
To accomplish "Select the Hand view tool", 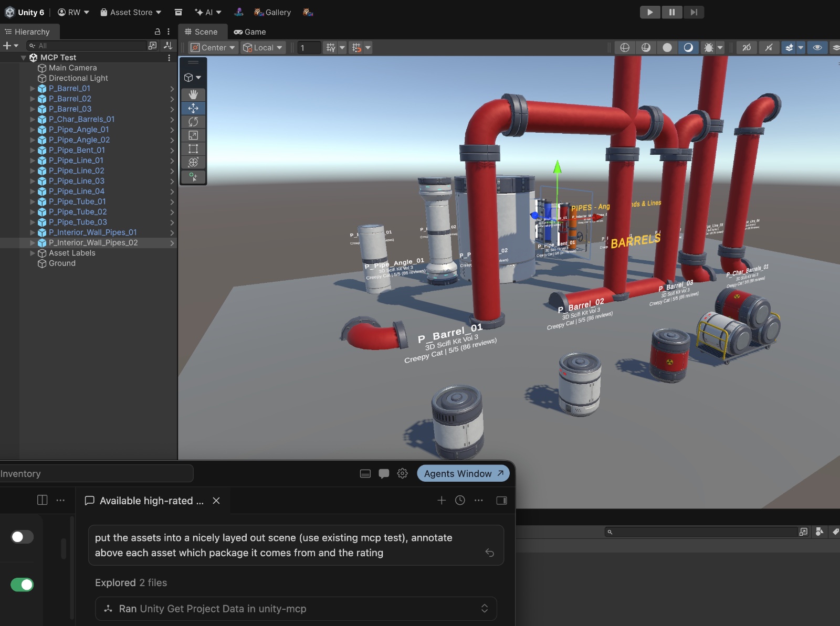I will [x=193, y=94].
